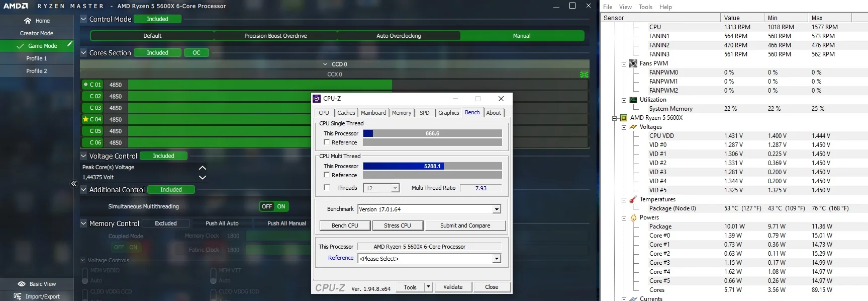The image size is (868, 301).
Task: Click the Home icon in Ryzen Master sidebar
Action: (x=28, y=21)
